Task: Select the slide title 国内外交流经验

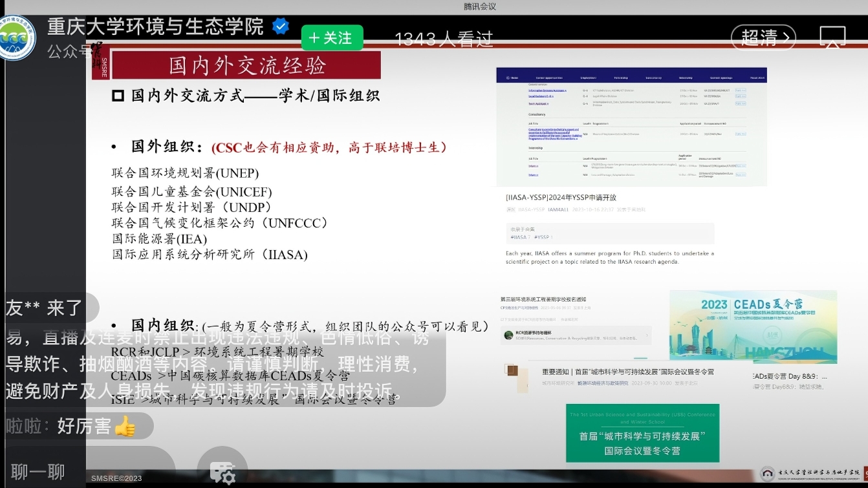Action: (x=247, y=65)
